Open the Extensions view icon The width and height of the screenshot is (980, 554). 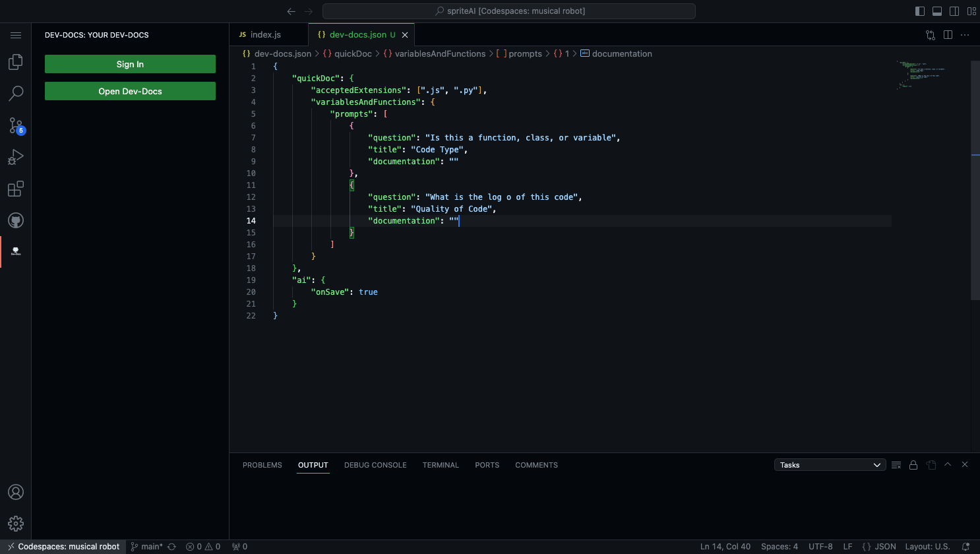tap(16, 189)
